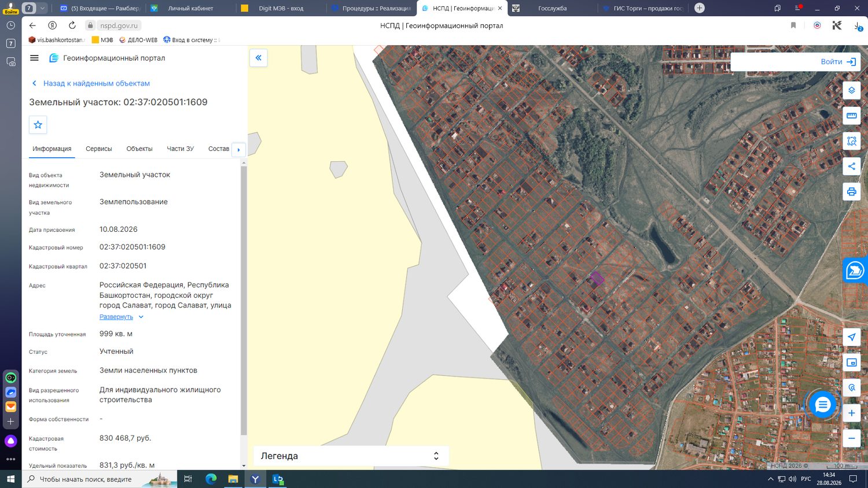Viewport: 868px width, 488px height.
Task: Go back to found objects list
Action: click(x=91, y=83)
